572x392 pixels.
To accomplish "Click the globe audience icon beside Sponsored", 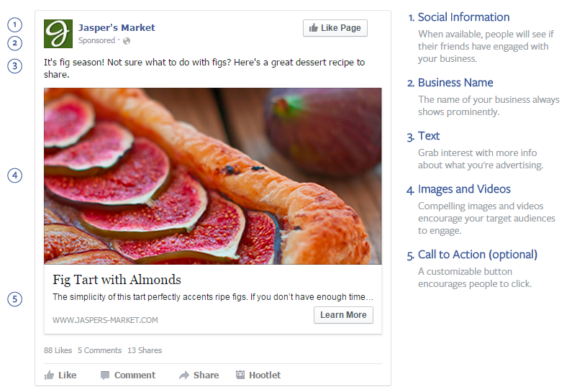I will click(127, 41).
